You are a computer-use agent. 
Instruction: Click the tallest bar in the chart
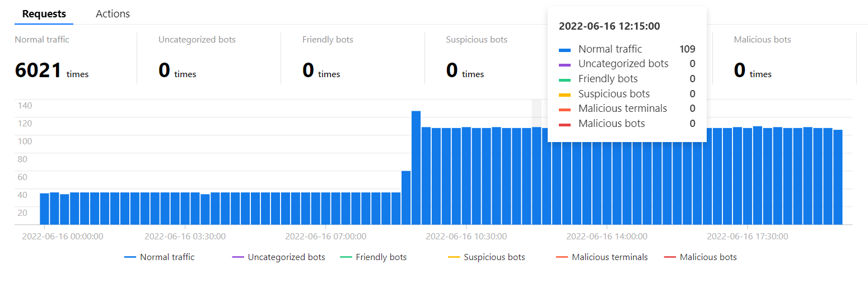click(x=416, y=168)
